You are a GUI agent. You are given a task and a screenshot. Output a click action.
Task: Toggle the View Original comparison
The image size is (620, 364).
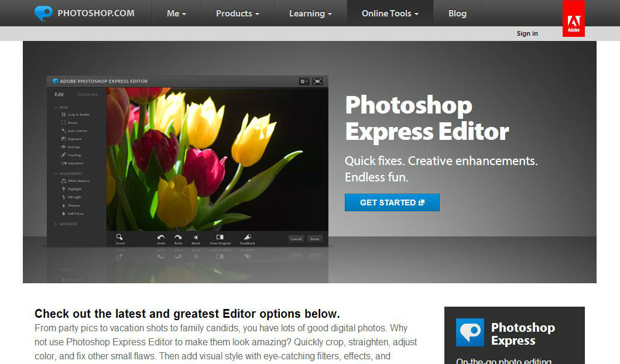[220, 237]
